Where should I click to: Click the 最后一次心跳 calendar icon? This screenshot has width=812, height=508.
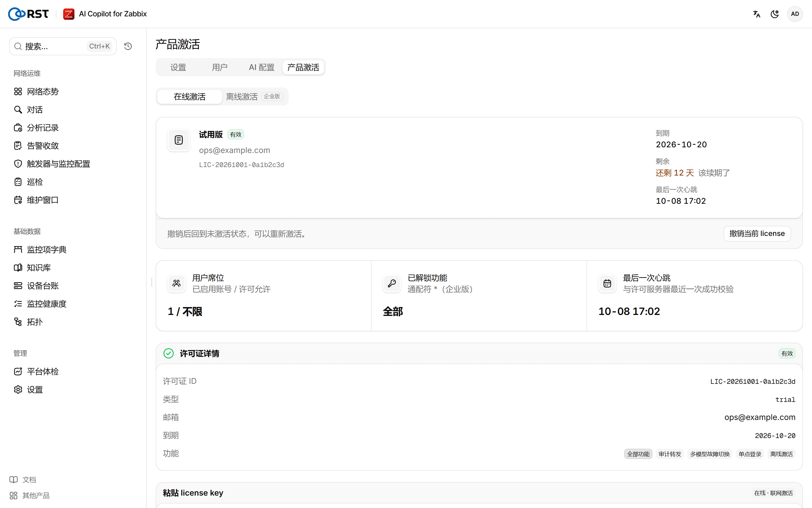(607, 283)
